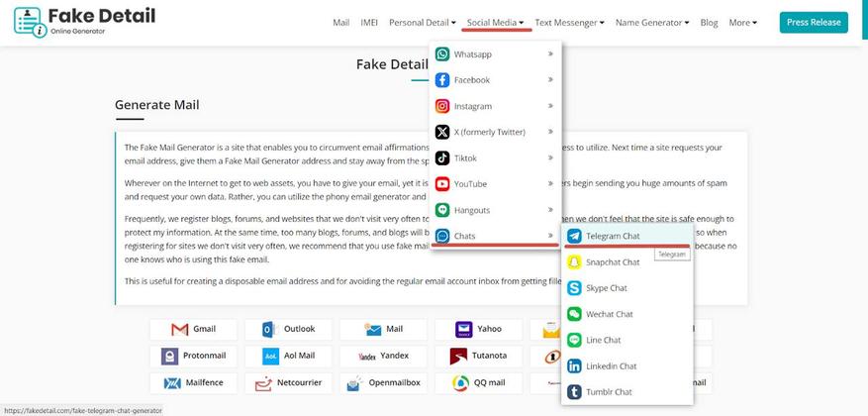Click the Wechat Chat icon
Image resolution: width=868 pixels, height=416 pixels.
[574, 314]
